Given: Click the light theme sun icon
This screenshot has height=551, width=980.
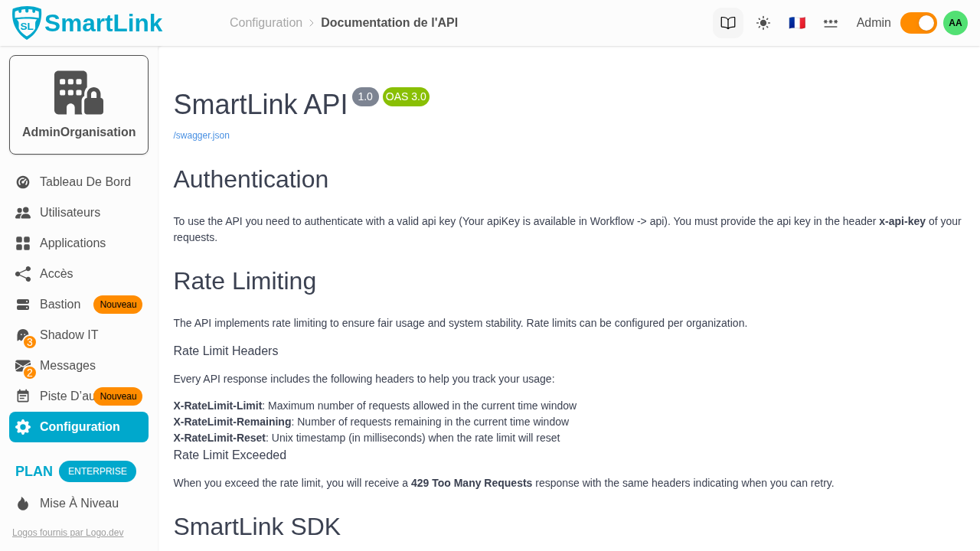Looking at the screenshot, I should pos(763,22).
